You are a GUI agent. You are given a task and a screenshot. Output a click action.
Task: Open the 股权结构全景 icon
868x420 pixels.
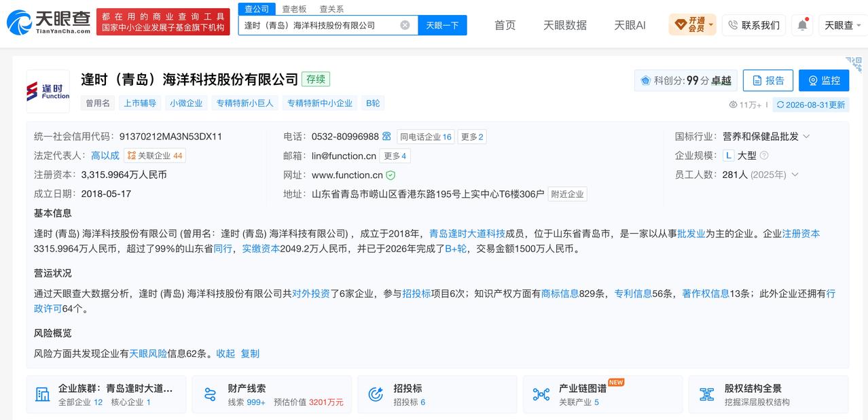pyautogui.click(x=707, y=394)
